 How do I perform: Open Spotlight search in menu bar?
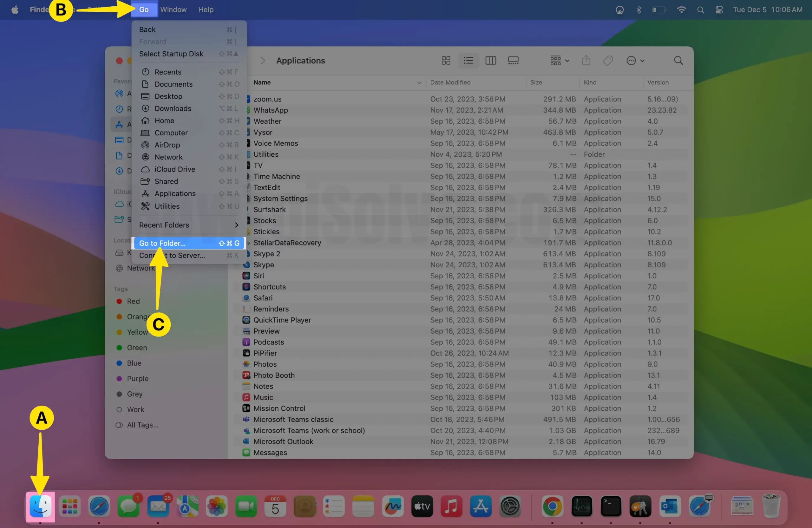coord(700,10)
